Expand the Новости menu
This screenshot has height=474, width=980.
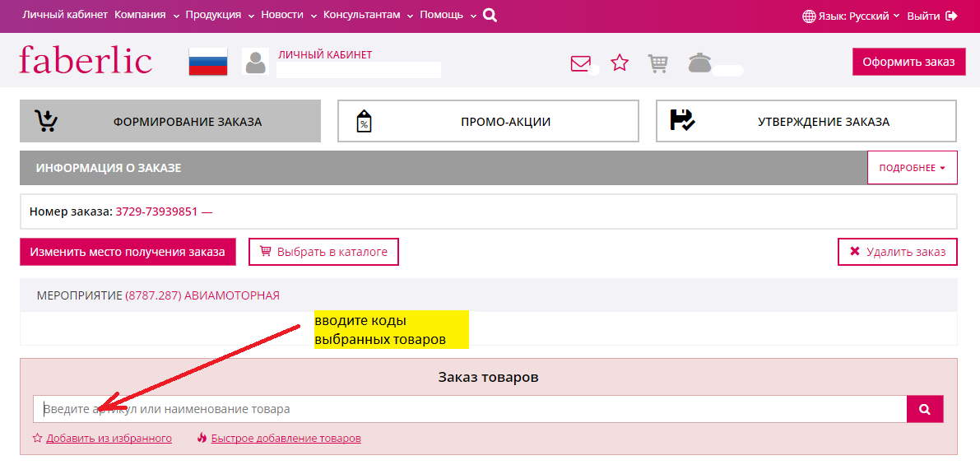[289, 15]
